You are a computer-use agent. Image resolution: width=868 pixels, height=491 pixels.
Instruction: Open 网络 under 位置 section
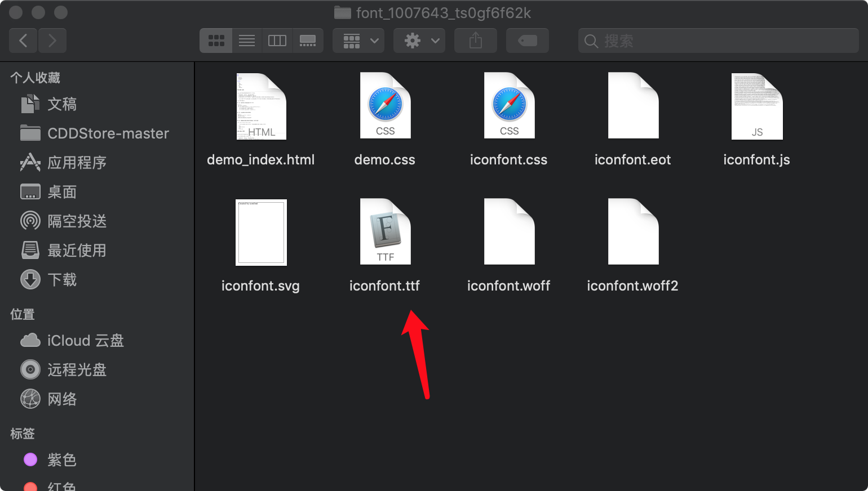62,399
